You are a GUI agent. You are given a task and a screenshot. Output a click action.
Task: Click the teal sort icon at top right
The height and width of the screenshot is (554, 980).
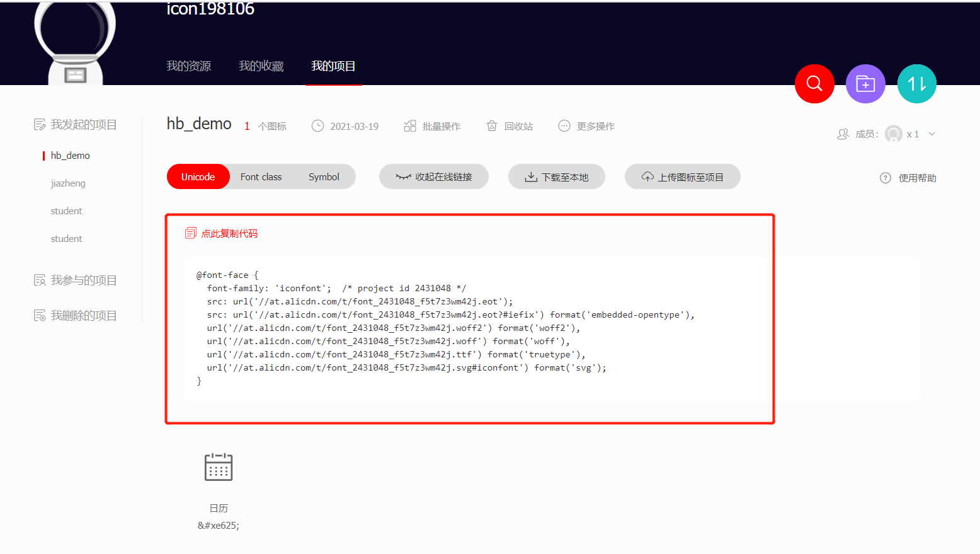click(x=916, y=83)
